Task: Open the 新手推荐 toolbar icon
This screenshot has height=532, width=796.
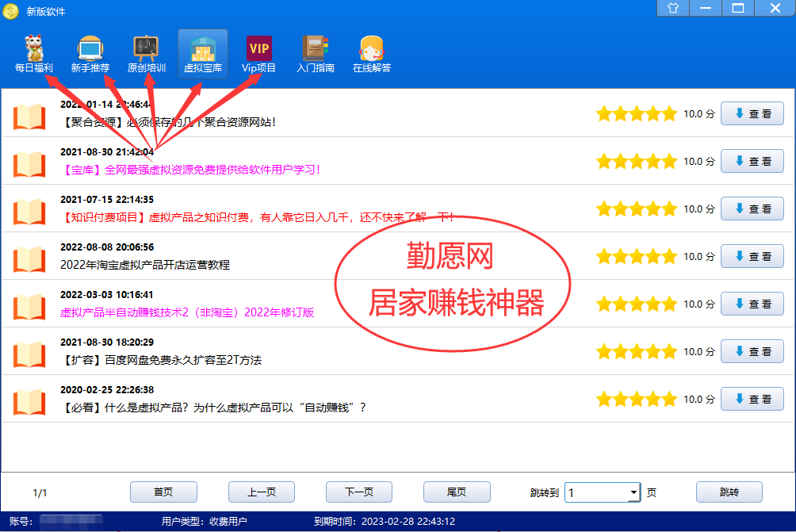Action: (x=90, y=49)
